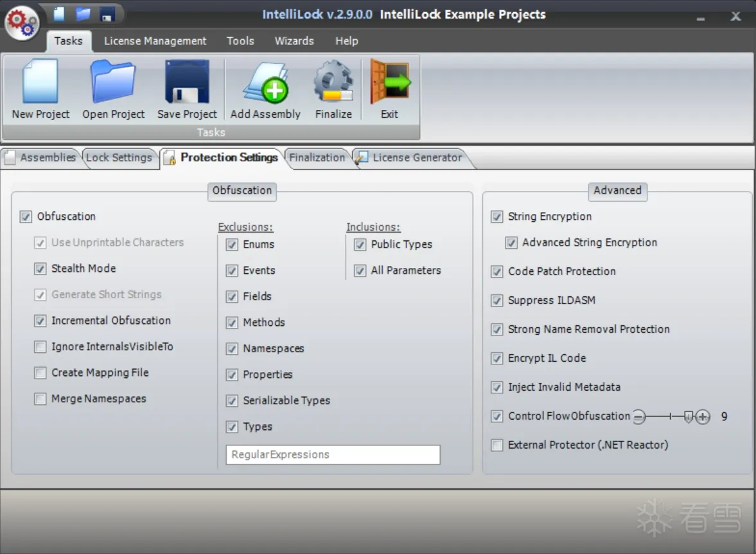This screenshot has height=554, width=756.
Task: Decrease Control Flow Obfuscation with minus icon
Action: 639,416
